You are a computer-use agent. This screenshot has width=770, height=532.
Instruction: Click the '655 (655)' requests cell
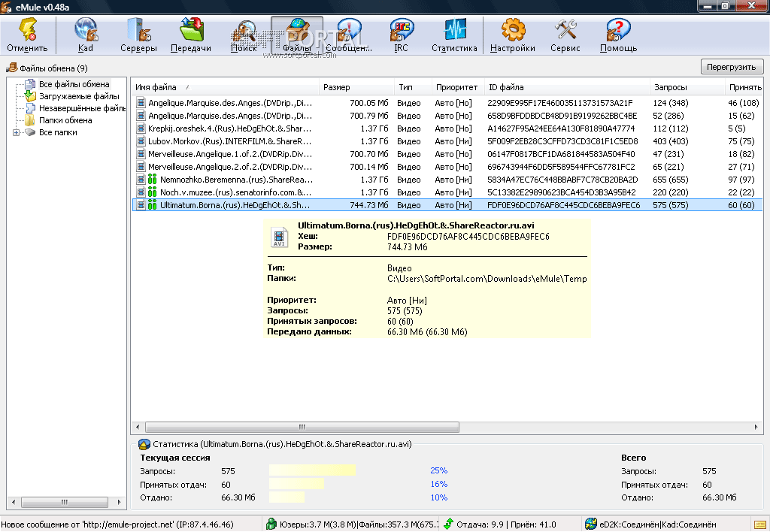point(670,180)
